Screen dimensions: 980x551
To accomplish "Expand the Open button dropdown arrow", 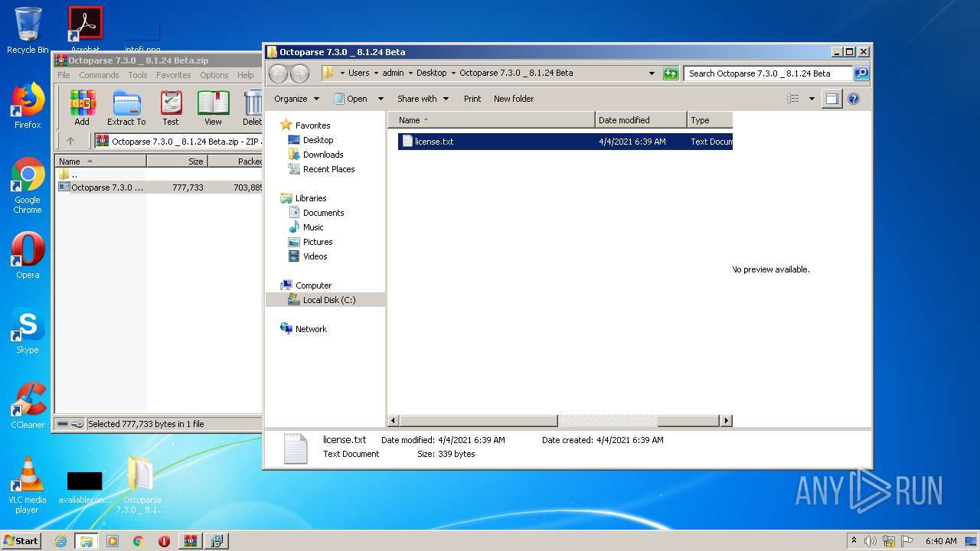I will pyautogui.click(x=380, y=99).
